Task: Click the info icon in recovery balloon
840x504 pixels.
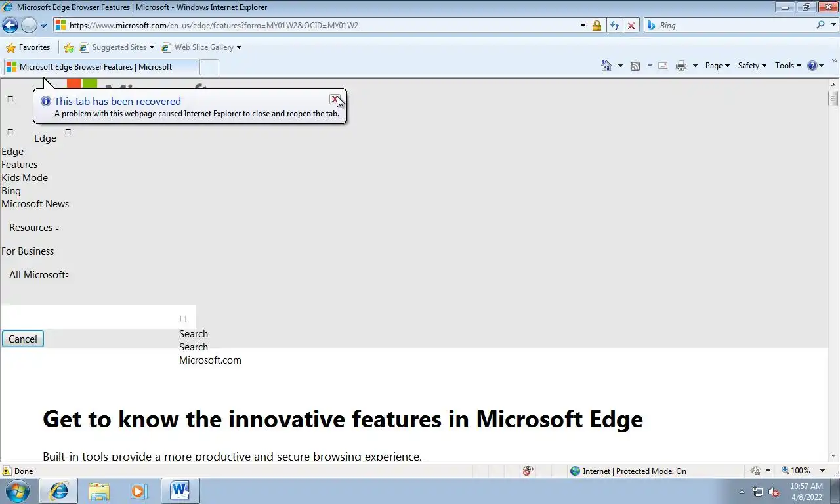Action: [x=45, y=101]
